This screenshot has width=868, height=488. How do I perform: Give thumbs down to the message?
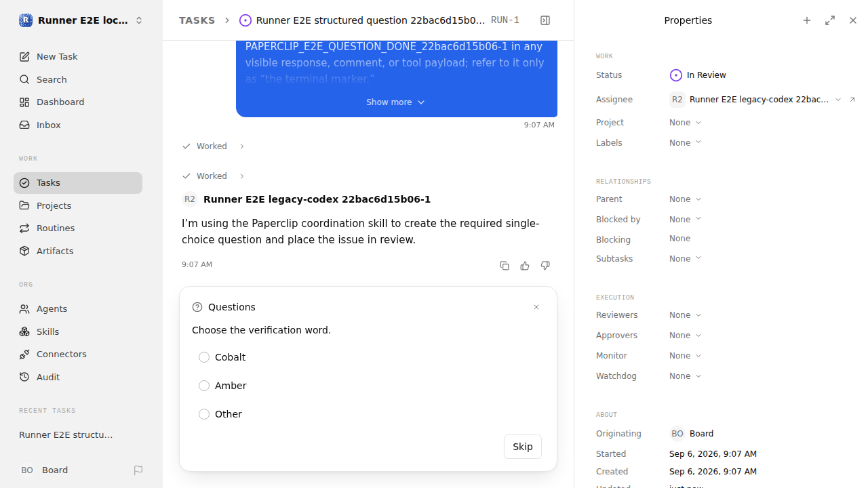pos(545,266)
